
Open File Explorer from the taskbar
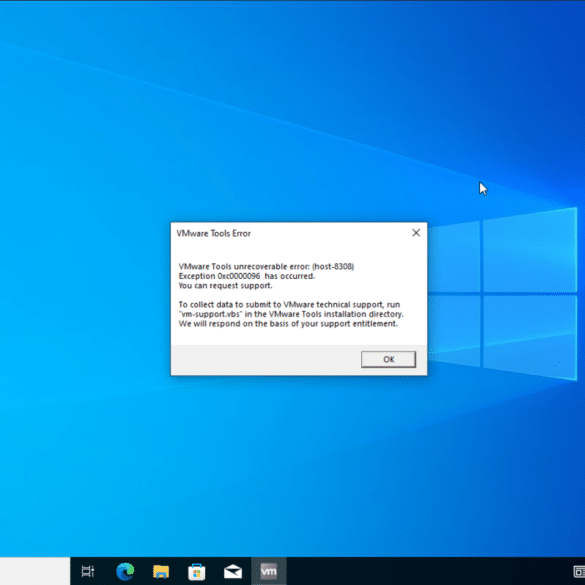click(x=161, y=571)
